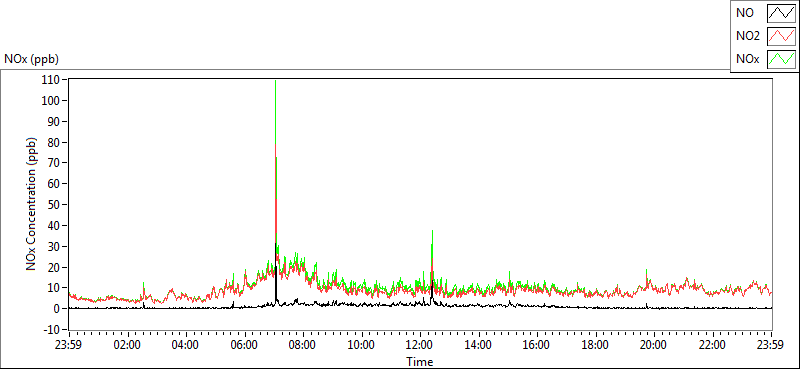This screenshot has height=369, width=800.
Task: Click the 40 y-axis value
Action: (x=55, y=226)
